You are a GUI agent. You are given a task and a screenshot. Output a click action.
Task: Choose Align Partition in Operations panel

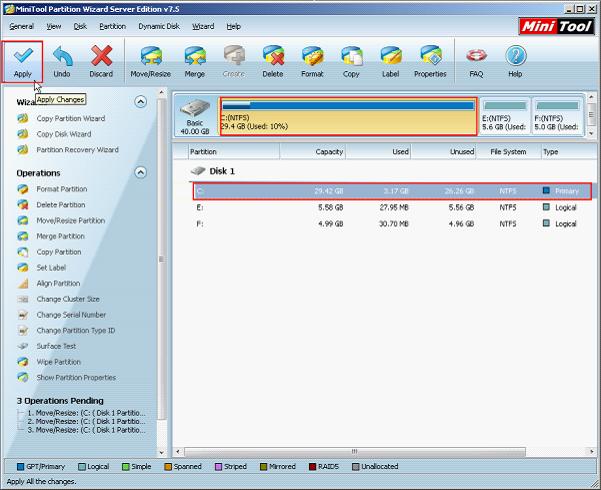[58, 283]
